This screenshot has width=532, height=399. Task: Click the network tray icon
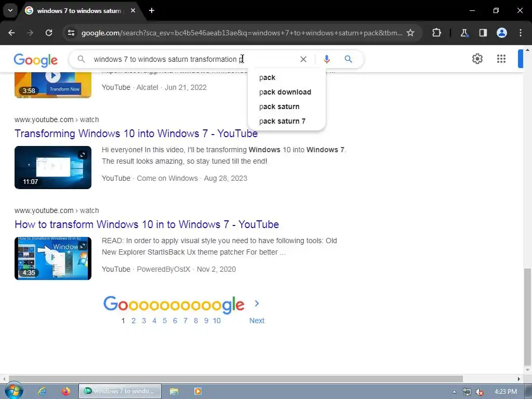click(467, 392)
